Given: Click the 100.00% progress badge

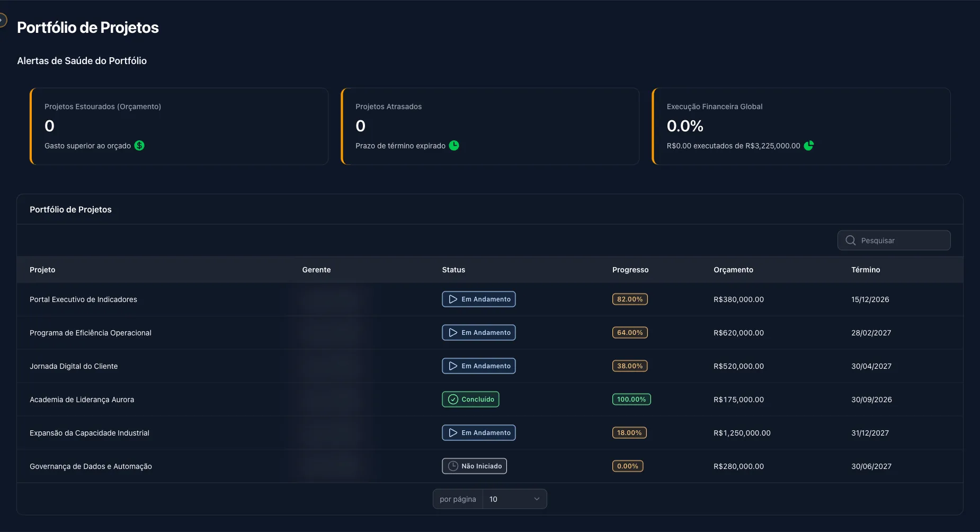Looking at the screenshot, I should click(631, 399).
